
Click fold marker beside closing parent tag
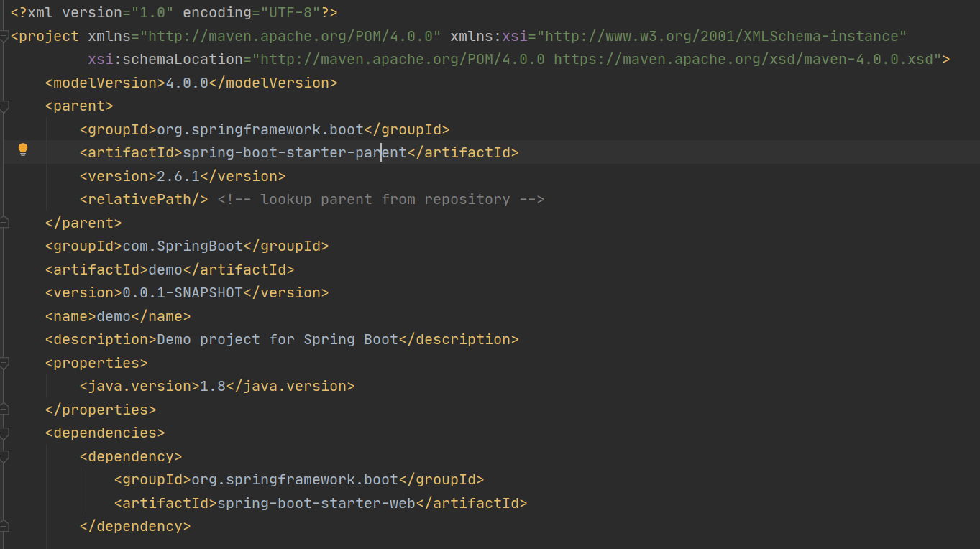point(4,223)
